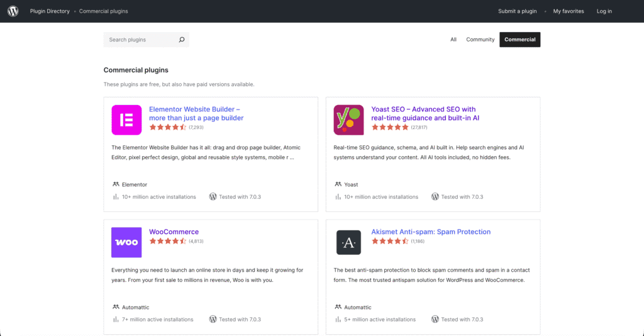
Task: Click 'These plugins are free' description text
Action: 179,84
